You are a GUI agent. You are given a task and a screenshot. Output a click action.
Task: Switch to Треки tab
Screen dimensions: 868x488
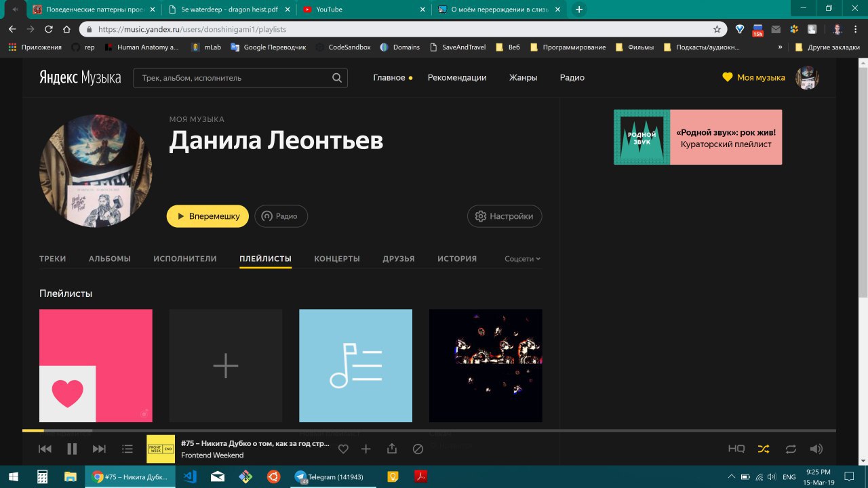coord(53,259)
